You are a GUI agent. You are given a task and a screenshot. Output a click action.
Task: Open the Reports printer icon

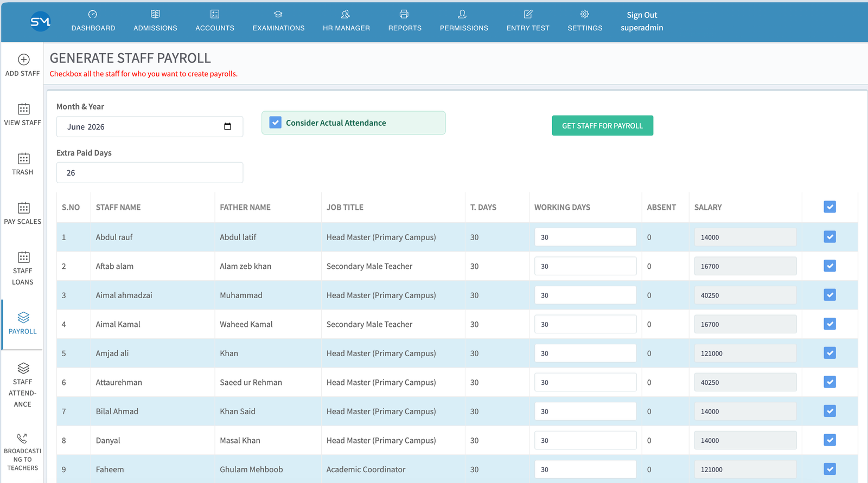click(404, 14)
